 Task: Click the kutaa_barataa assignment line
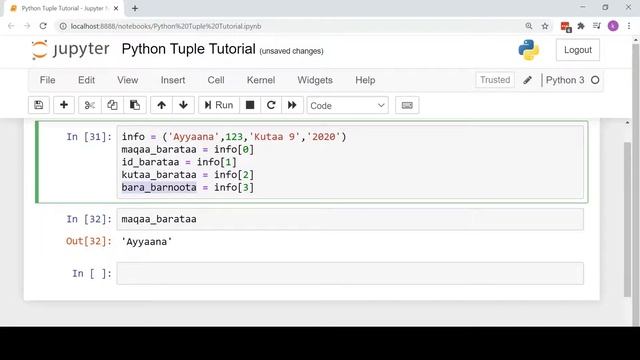tap(188, 175)
